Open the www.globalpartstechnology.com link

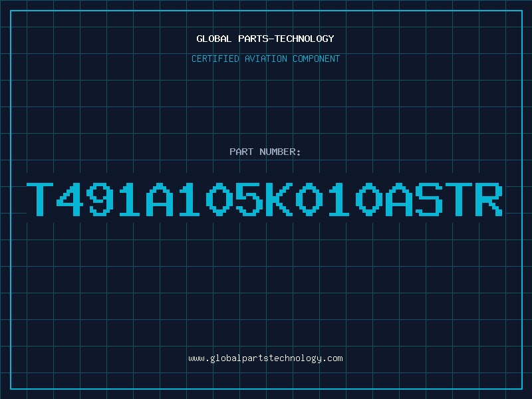[x=265, y=358]
